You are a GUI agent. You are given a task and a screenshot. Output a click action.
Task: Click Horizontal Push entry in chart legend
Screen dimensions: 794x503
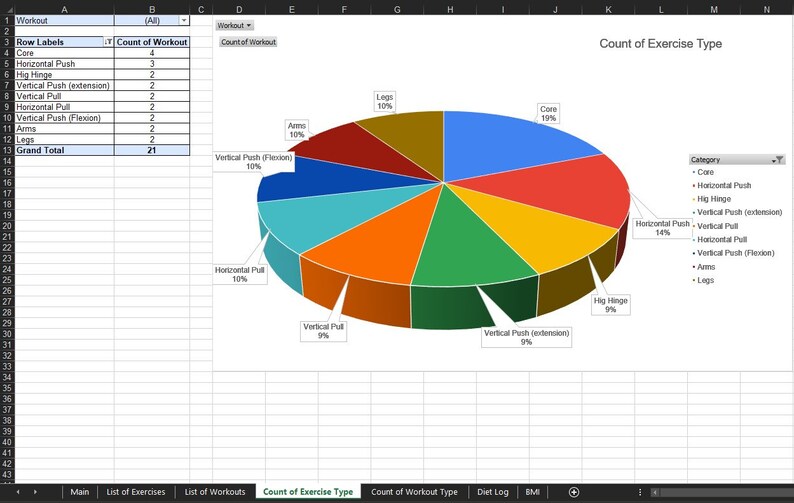click(x=724, y=185)
